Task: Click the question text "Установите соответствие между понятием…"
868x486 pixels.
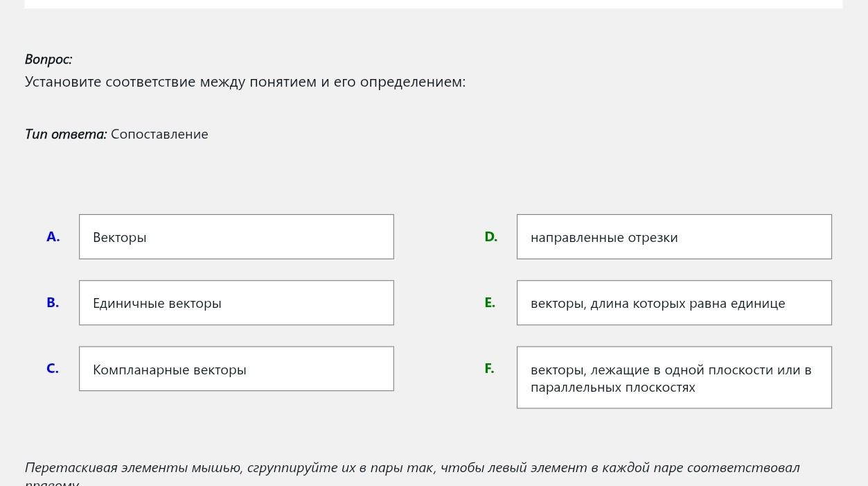Action: click(x=245, y=82)
